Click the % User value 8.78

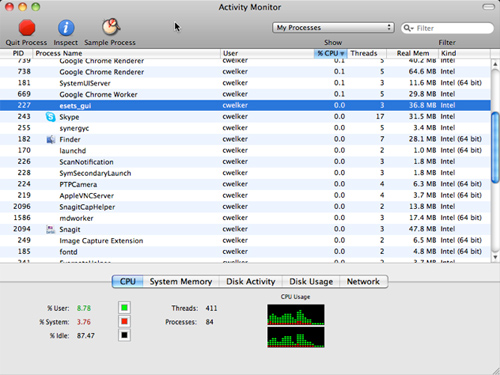click(x=84, y=308)
